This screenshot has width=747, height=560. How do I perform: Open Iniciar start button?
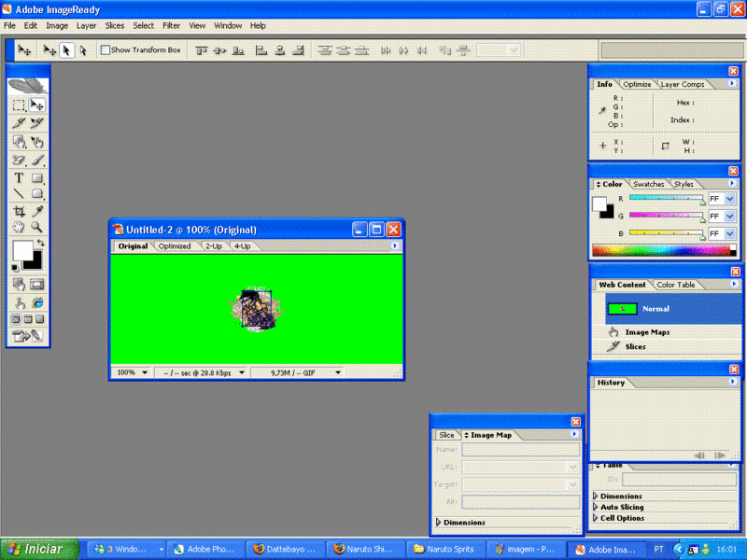point(39,549)
